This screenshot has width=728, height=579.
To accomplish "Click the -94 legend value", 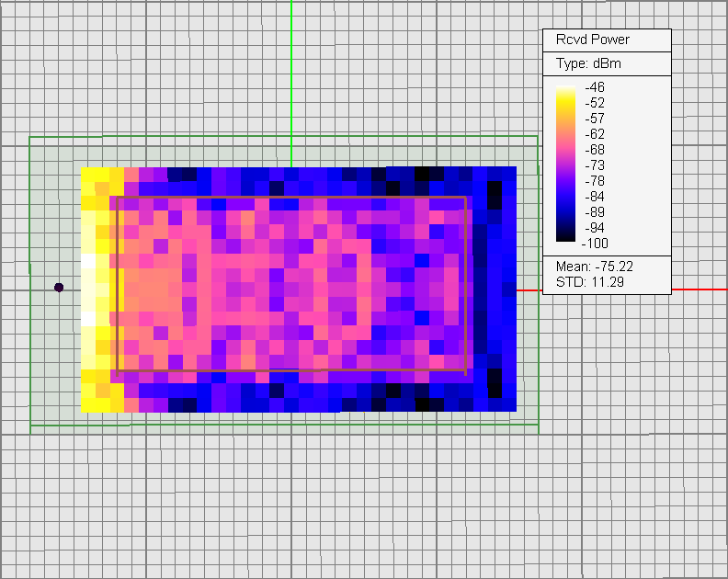I will tap(595, 228).
